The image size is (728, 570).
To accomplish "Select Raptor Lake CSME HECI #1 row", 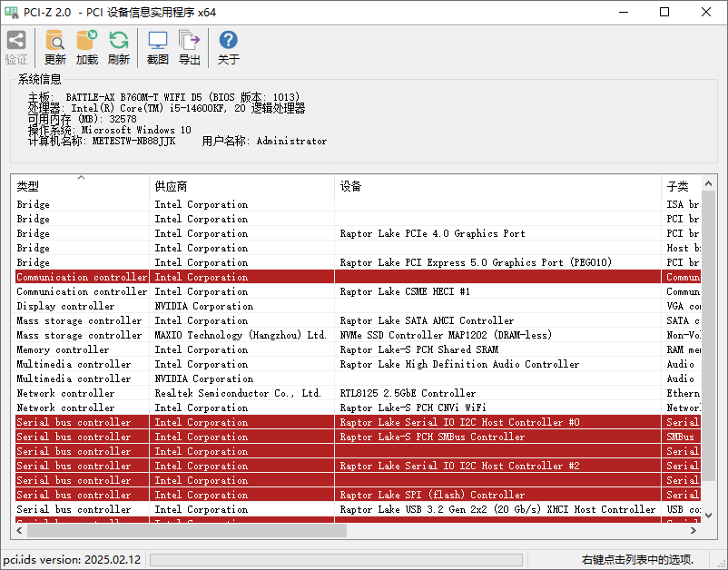I will pyautogui.click(x=405, y=291).
